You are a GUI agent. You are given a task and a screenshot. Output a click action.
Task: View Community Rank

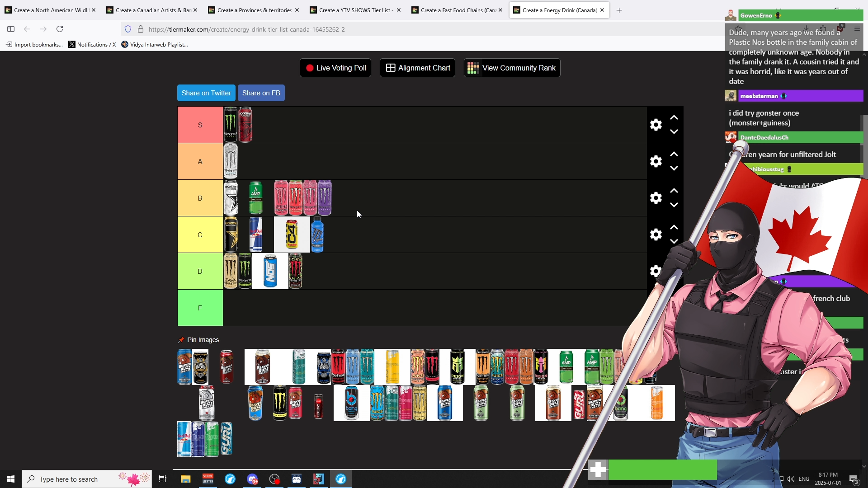(x=512, y=68)
